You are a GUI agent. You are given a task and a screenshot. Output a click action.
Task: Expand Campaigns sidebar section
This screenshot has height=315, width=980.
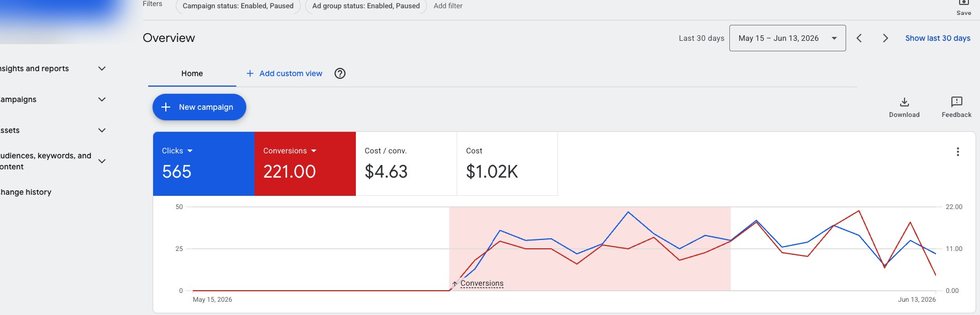coord(102,99)
